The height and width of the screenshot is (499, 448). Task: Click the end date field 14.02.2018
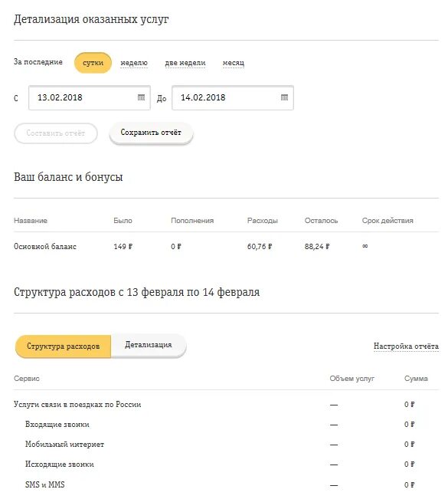pos(233,97)
